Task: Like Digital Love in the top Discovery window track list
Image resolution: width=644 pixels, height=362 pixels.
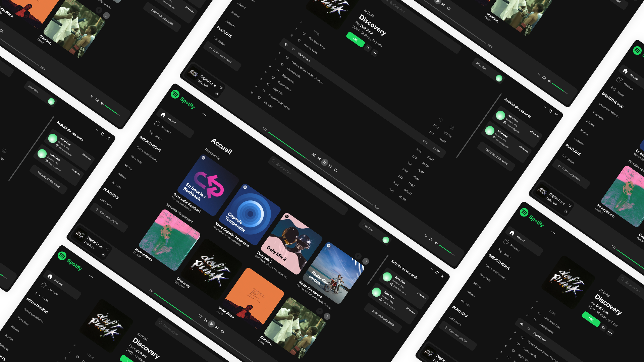Action: (293, 49)
